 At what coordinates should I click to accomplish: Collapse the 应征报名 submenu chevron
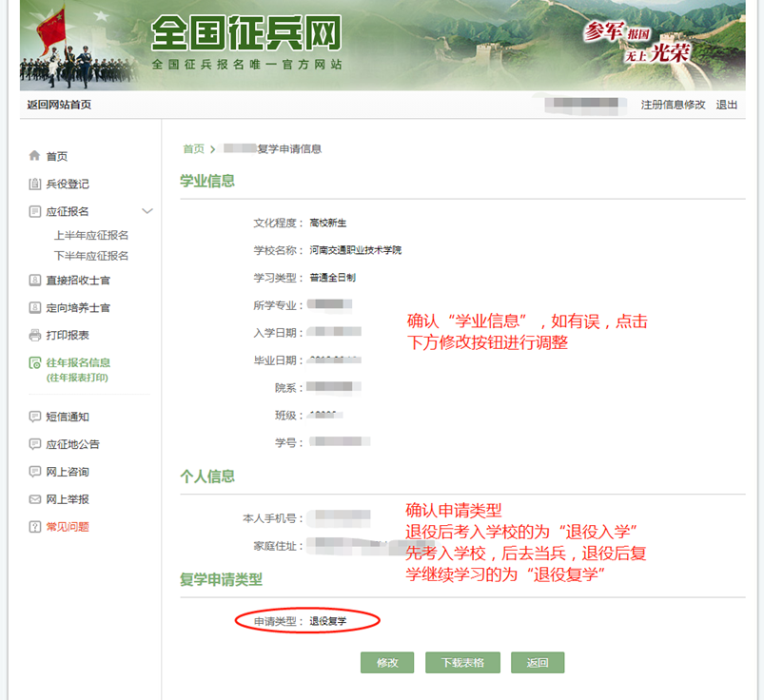[147, 211]
